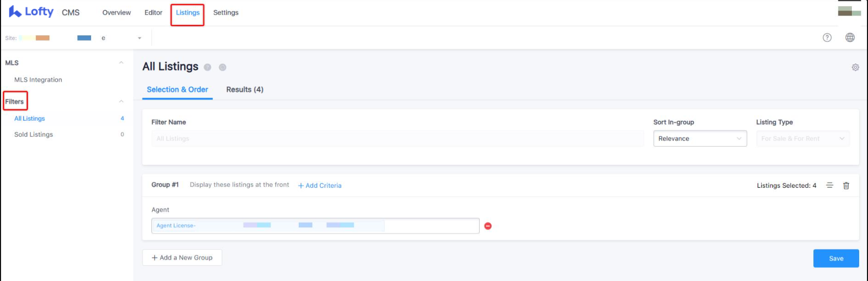
Task: Click second info icon beside All Listings title
Action: (x=223, y=67)
